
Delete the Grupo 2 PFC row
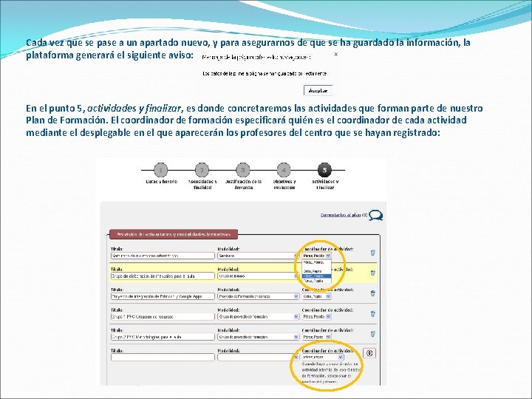[x=372, y=334]
